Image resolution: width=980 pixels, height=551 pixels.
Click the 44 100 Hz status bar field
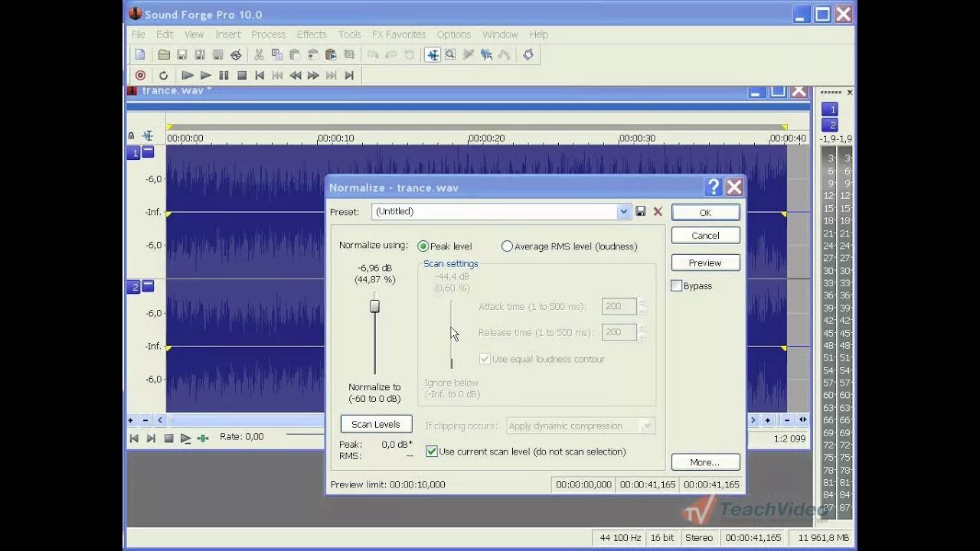coord(619,538)
